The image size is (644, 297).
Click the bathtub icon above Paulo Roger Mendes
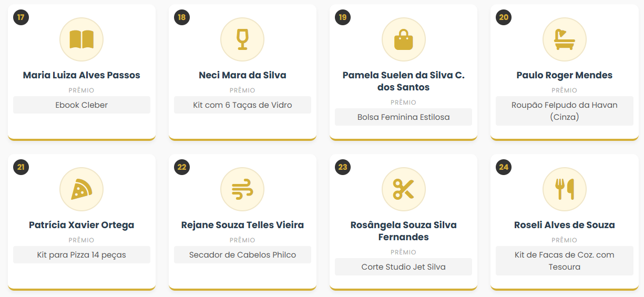(564, 39)
